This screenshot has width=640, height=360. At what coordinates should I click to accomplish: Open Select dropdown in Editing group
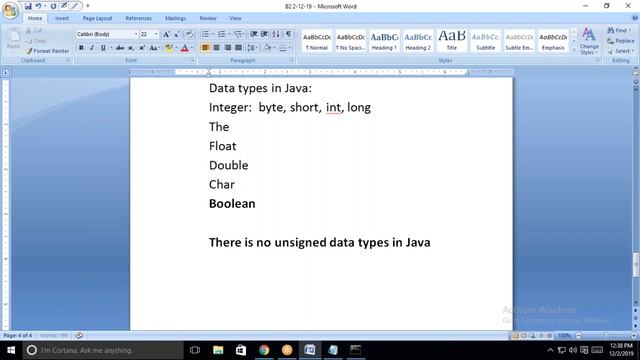point(620,51)
